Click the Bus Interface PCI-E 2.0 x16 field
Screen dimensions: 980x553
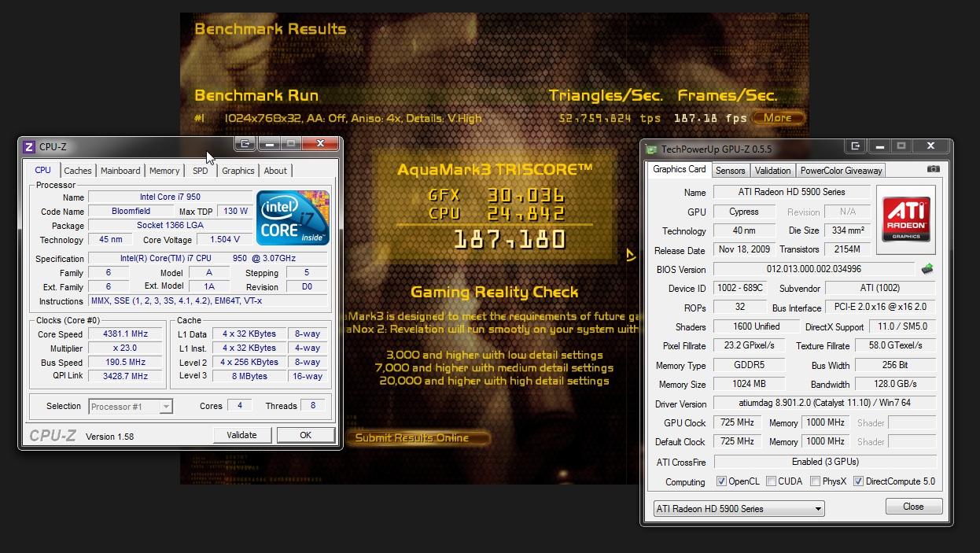(881, 308)
